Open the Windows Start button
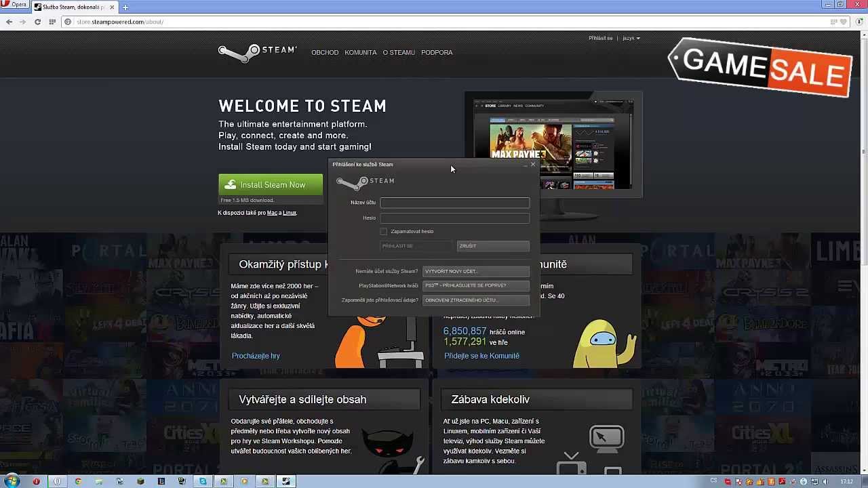868x488 pixels. pyautogui.click(x=12, y=481)
